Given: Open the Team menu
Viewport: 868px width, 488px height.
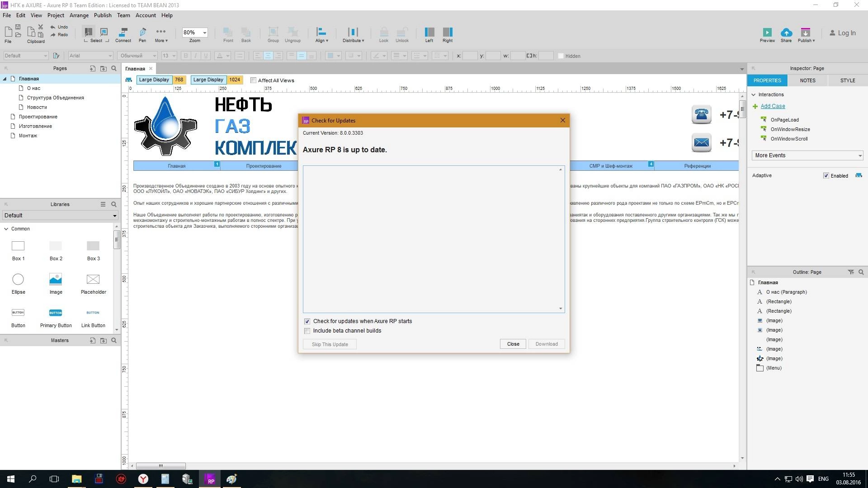Looking at the screenshot, I should (x=123, y=15).
